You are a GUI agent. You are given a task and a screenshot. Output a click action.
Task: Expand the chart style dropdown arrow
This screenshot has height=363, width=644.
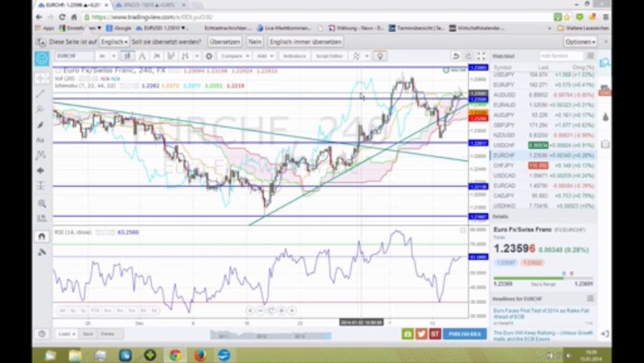click(x=196, y=56)
